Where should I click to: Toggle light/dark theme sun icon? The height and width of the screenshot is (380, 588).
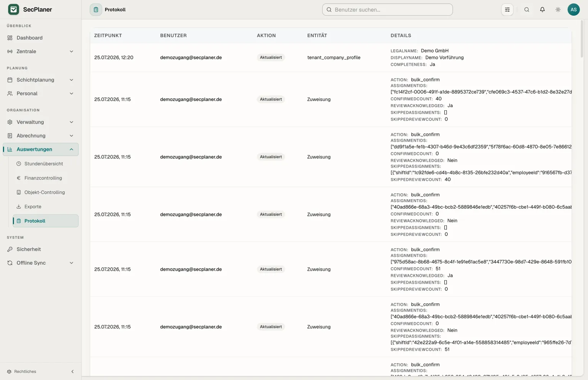558,10
